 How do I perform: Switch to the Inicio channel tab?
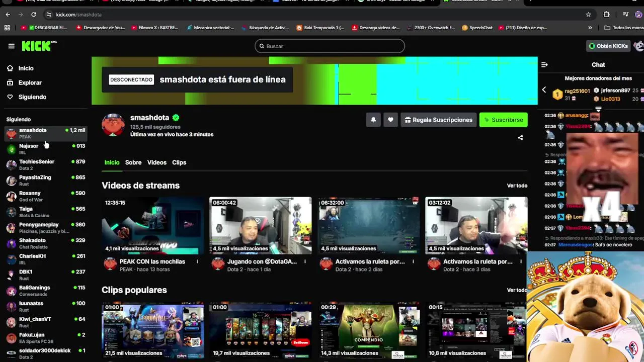click(112, 162)
